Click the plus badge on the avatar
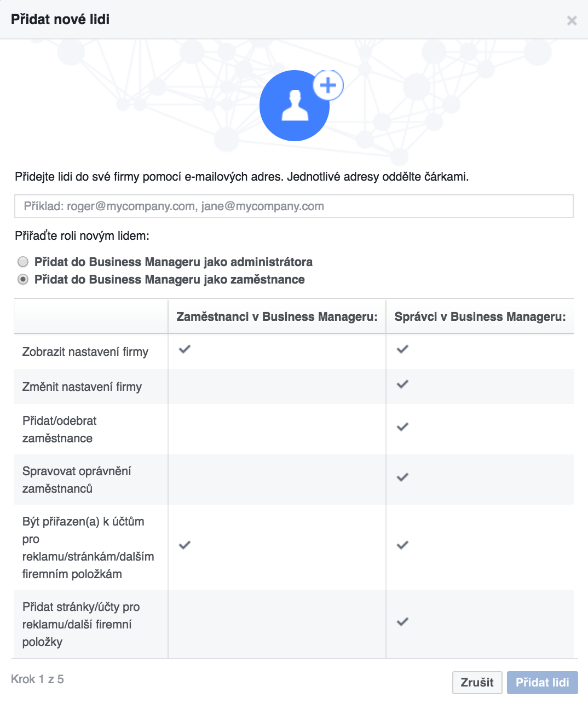The height and width of the screenshot is (704, 588). 328,85
